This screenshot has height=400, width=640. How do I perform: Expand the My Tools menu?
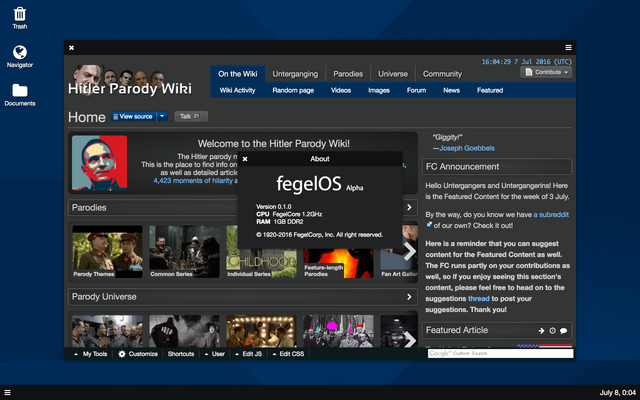91,354
